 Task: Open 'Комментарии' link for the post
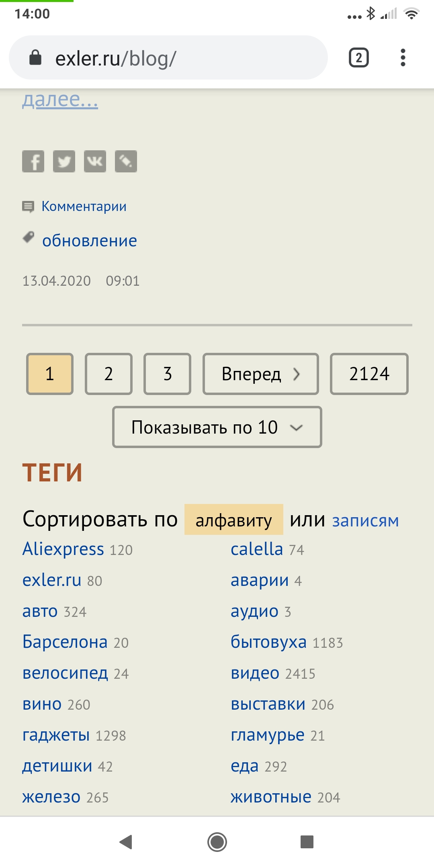click(x=84, y=207)
